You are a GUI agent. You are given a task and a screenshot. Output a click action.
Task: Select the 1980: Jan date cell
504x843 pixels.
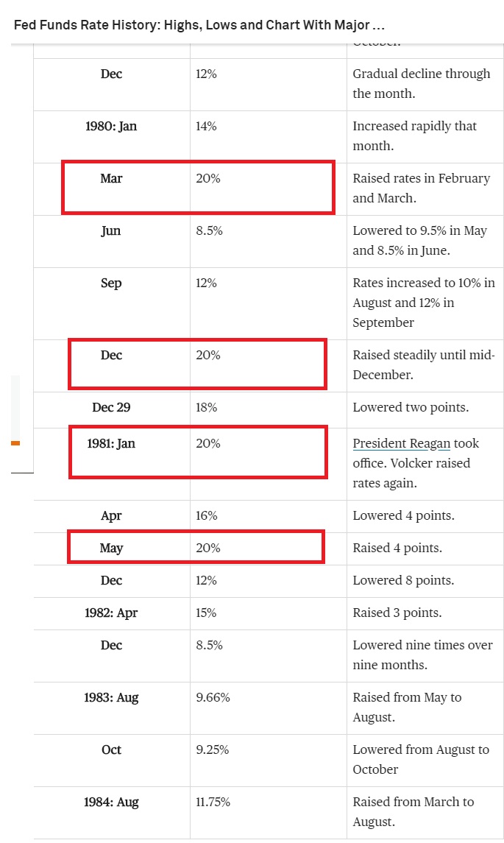point(111,127)
